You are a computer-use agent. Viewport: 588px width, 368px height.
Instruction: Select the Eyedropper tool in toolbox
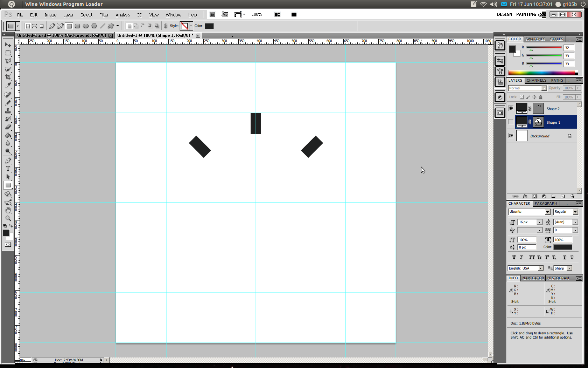pos(8,85)
